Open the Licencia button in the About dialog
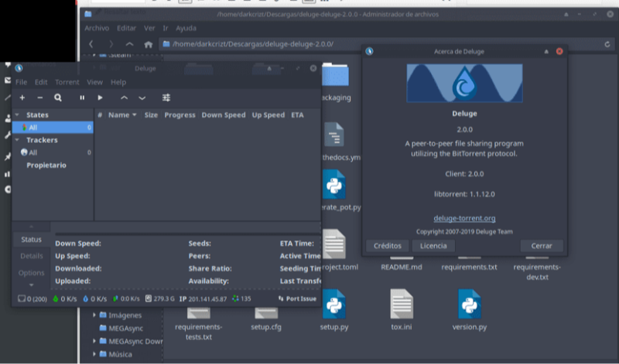Viewport: 619px width, 364px height. click(433, 246)
